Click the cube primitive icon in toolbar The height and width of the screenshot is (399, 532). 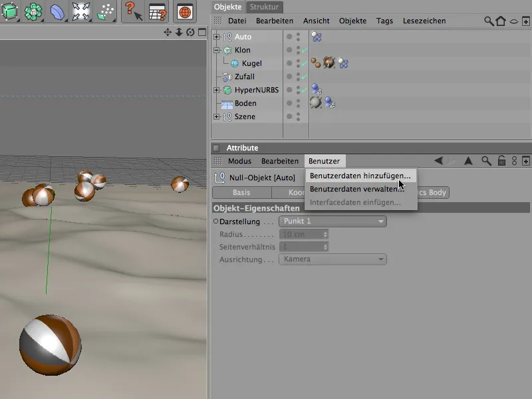(9, 11)
